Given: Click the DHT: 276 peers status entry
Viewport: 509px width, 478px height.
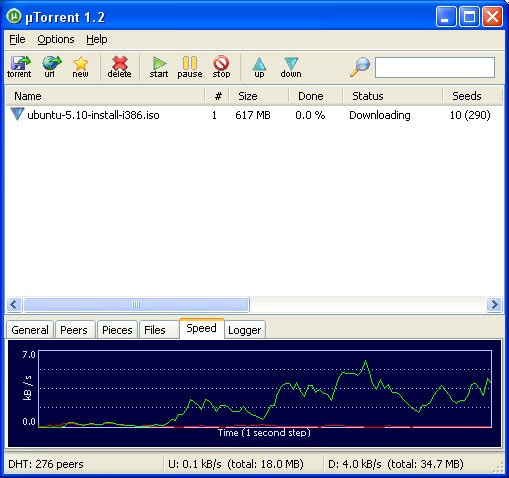Looking at the screenshot, I should [x=46, y=464].
